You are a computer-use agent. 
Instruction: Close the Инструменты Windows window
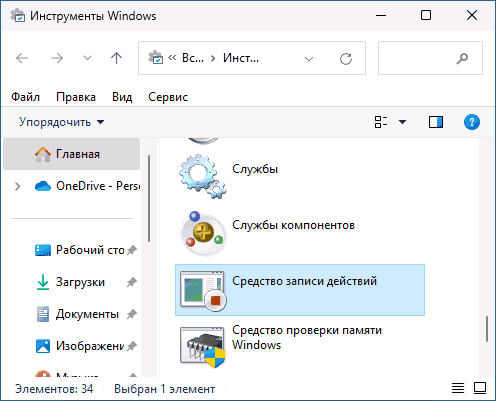(472, 16)
